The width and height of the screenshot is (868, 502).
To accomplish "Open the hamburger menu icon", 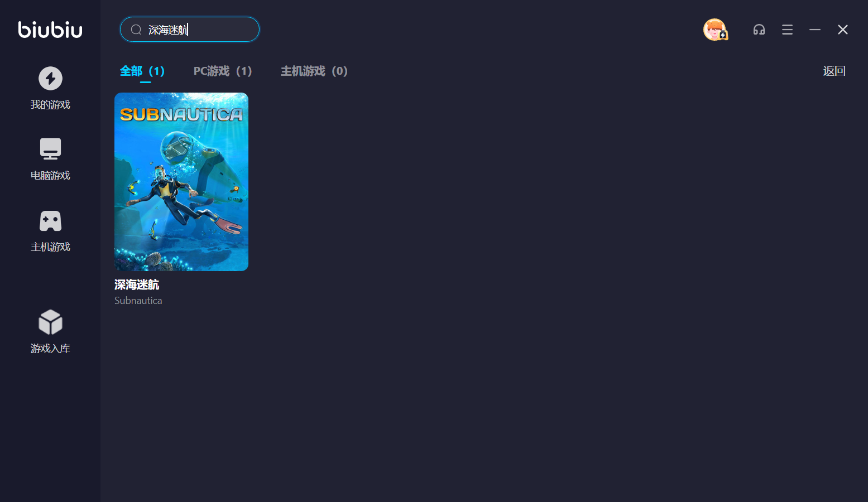I will [787, 30].
